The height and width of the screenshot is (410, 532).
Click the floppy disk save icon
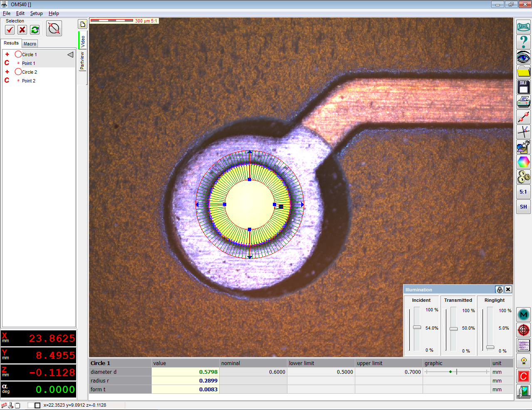point(523,87)
